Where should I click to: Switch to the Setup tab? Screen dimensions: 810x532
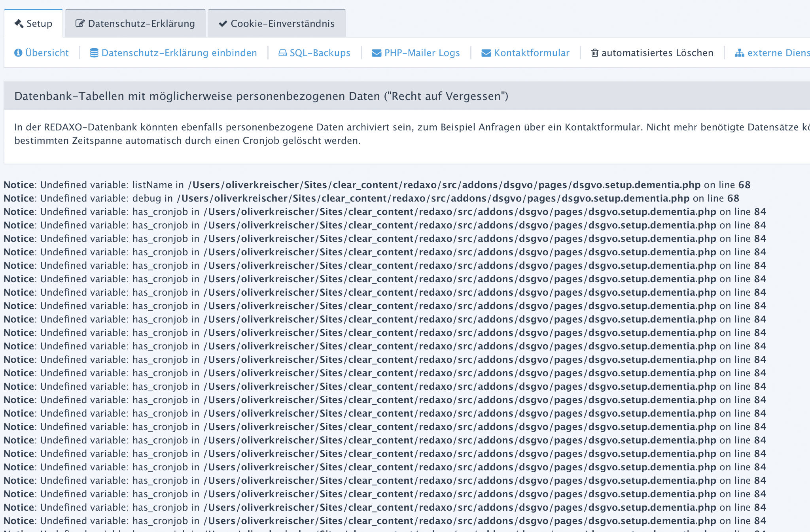point(39,24)
